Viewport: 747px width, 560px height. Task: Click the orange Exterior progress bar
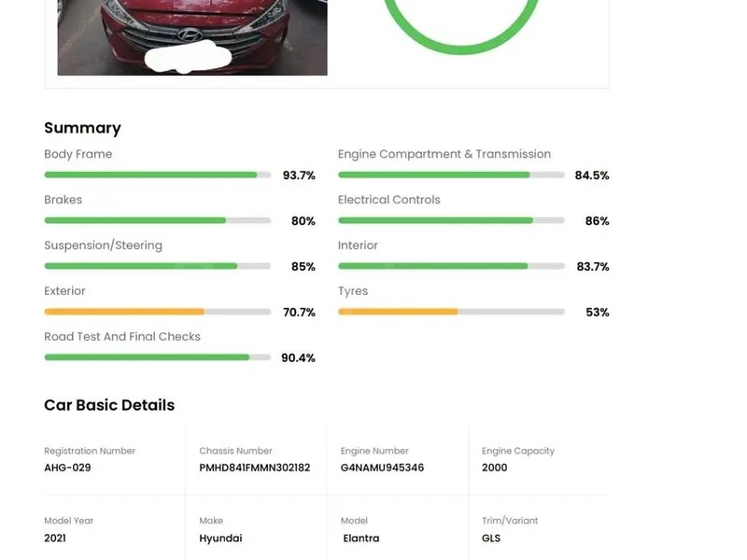[157, 312]
